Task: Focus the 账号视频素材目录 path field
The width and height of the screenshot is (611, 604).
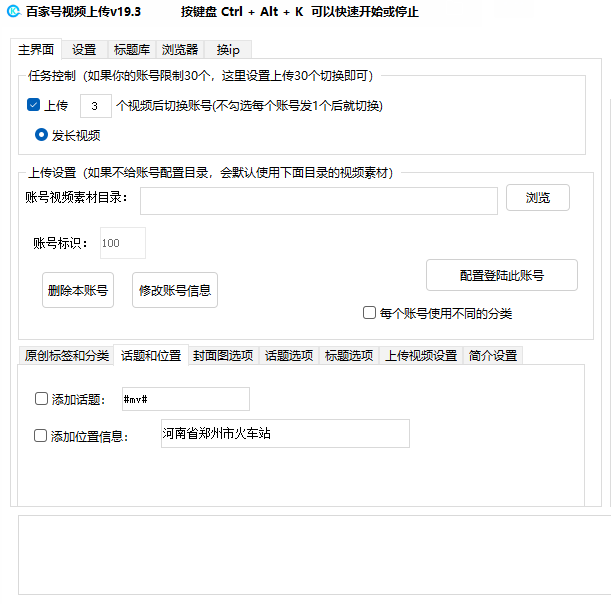Action: point(319,201)
